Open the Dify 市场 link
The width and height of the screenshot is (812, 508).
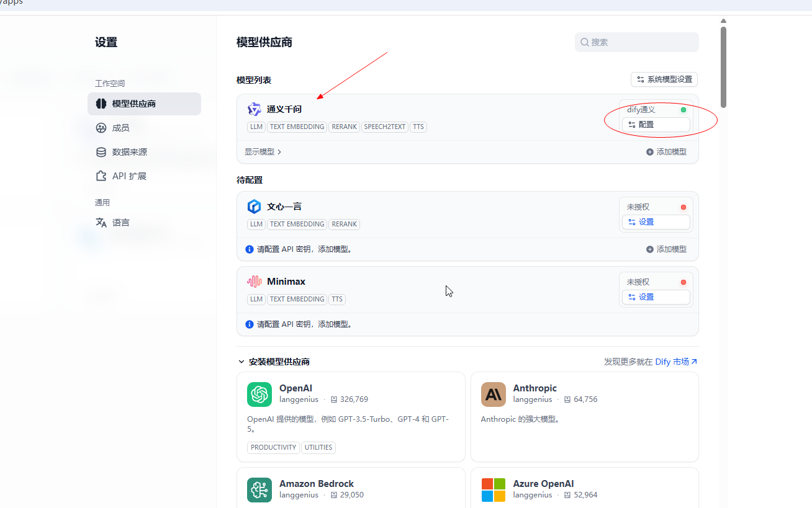[676, 362]
